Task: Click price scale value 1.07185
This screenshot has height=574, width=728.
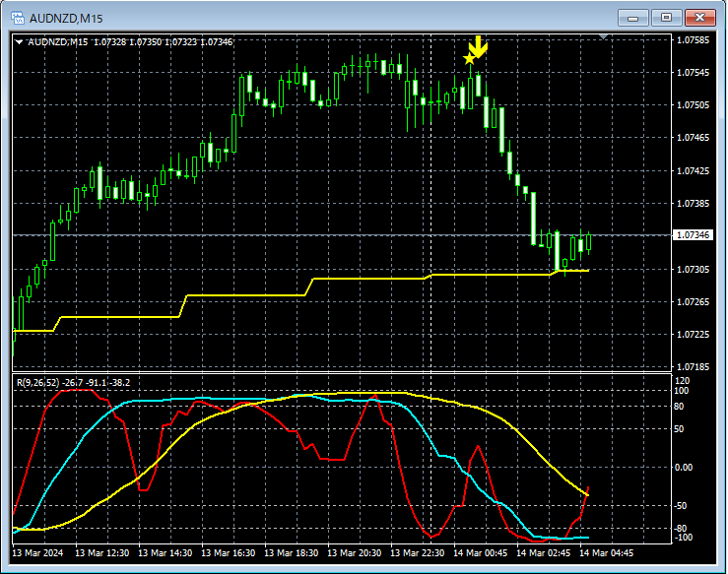Action: [x=693, y=366]
